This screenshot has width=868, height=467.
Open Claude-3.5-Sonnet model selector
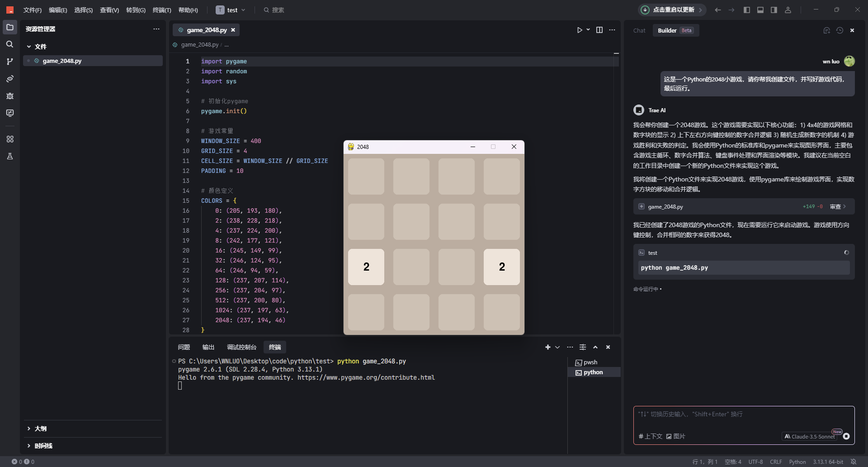click(810, 436)
